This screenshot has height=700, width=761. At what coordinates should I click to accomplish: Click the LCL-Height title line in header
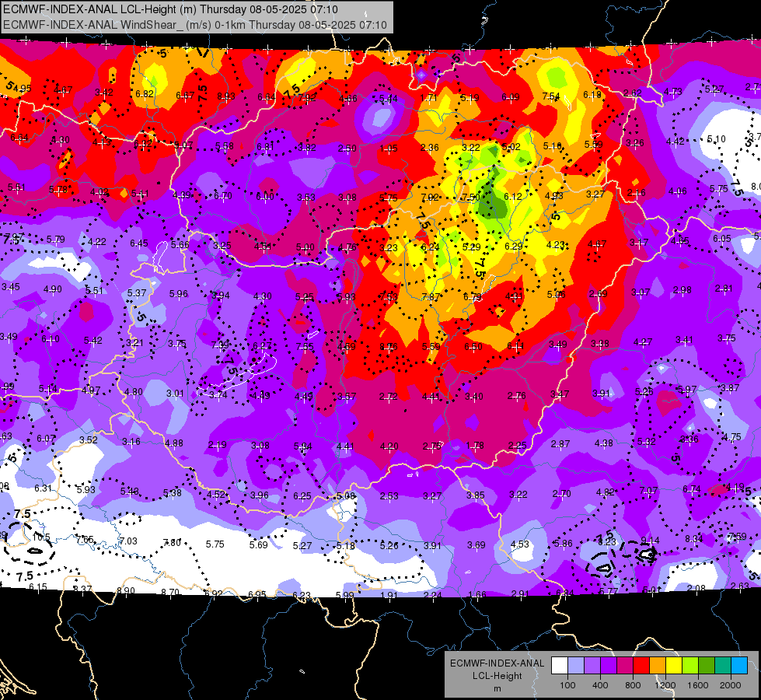pos(170,9)
